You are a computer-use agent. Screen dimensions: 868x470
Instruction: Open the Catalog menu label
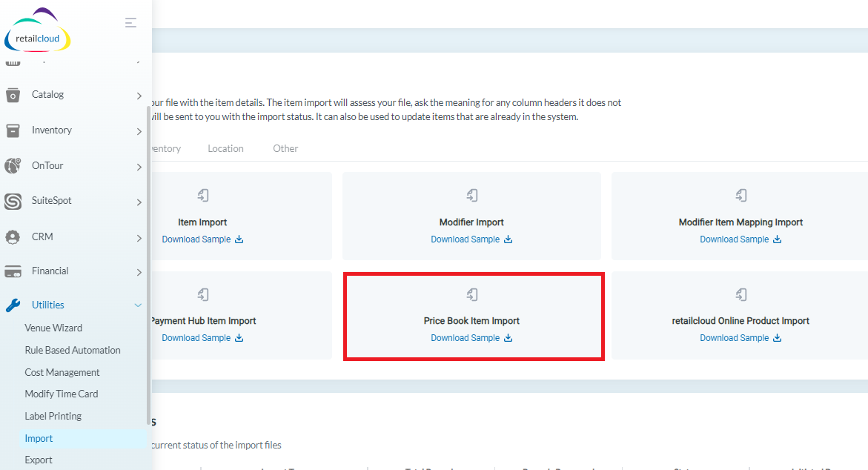pyautogui.click(x=47, y=95)
